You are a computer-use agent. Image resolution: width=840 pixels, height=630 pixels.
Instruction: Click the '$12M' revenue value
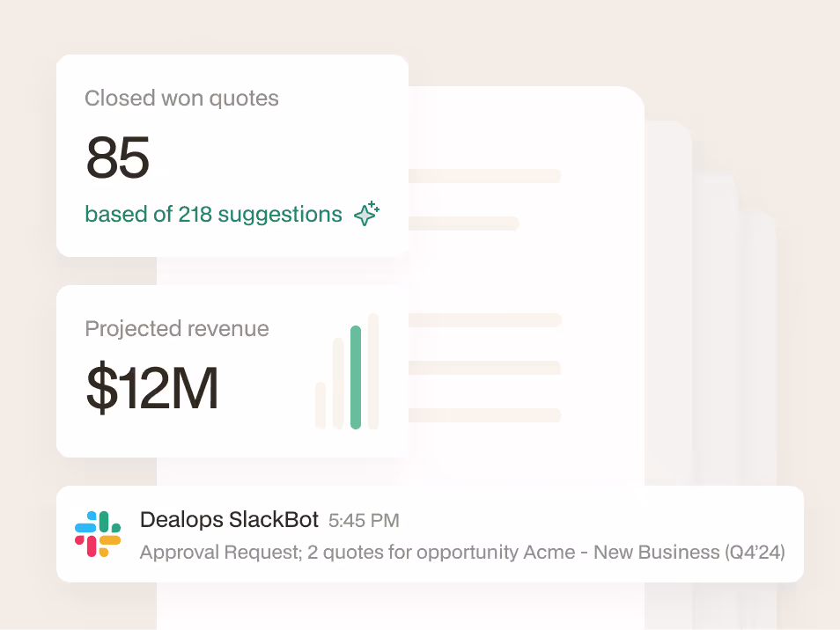(152, 387)
